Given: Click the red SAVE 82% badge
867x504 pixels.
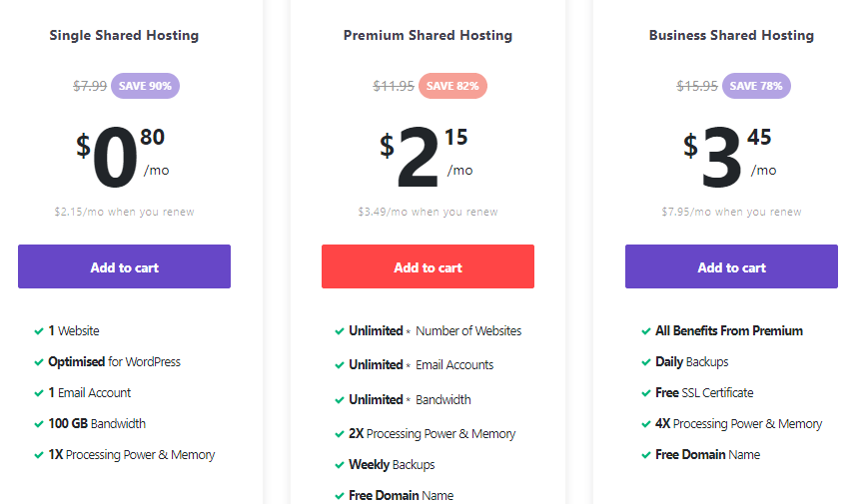Looking at the screenshot, I should click(452, 86).
